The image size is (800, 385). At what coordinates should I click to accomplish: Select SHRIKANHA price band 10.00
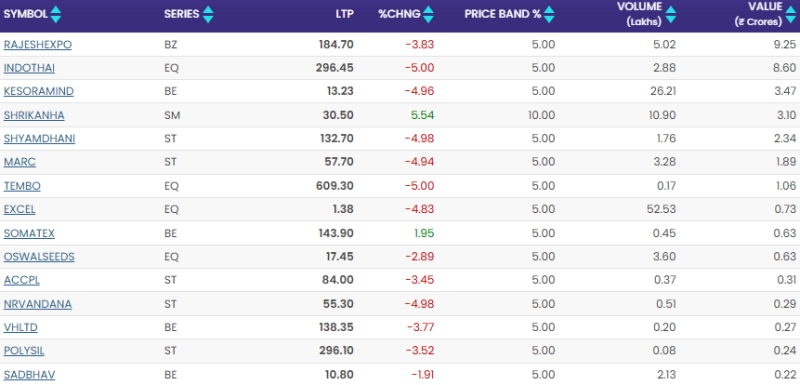click(542, 115)
